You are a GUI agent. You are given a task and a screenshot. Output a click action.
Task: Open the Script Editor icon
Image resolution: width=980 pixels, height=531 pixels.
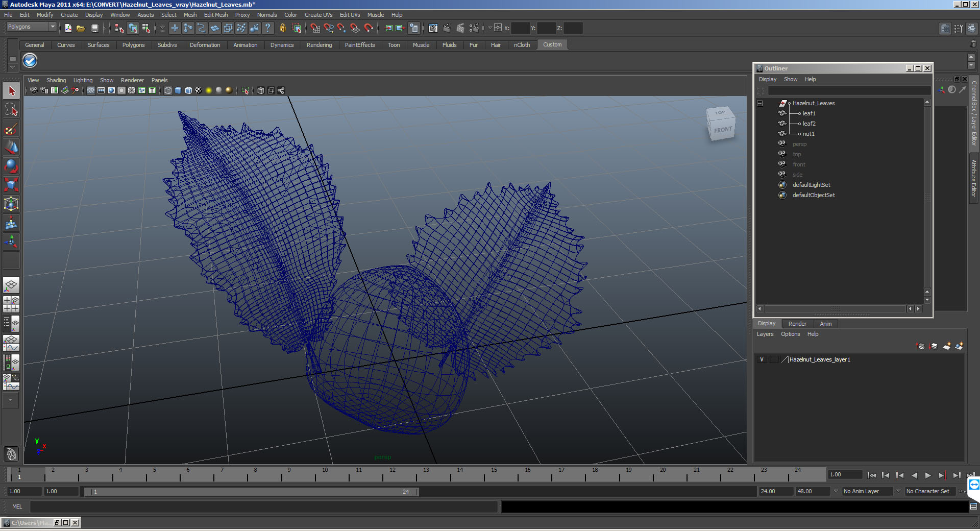point(973,506)
